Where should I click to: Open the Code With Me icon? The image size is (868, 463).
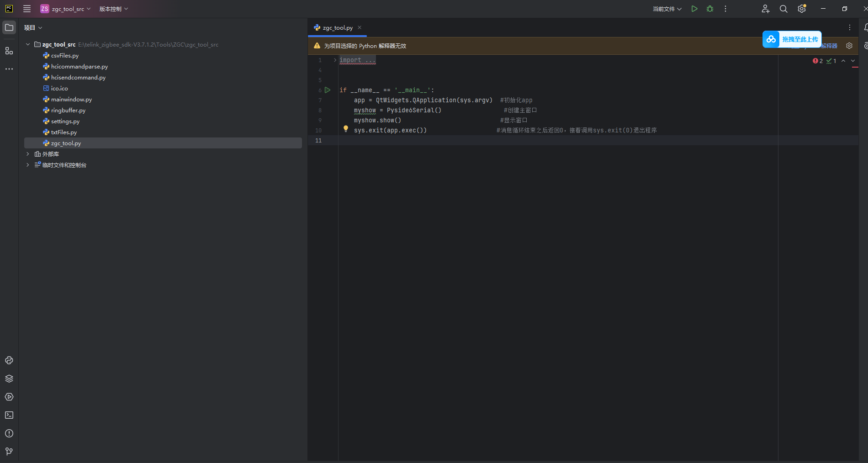pyautogui.click(x=766, y=9)
